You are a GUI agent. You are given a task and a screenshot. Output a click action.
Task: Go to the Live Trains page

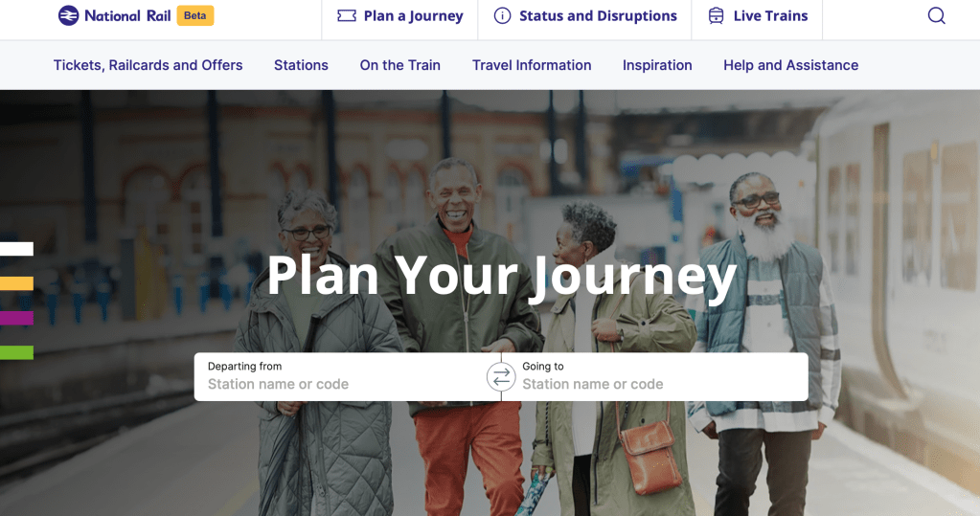point(770,15)
